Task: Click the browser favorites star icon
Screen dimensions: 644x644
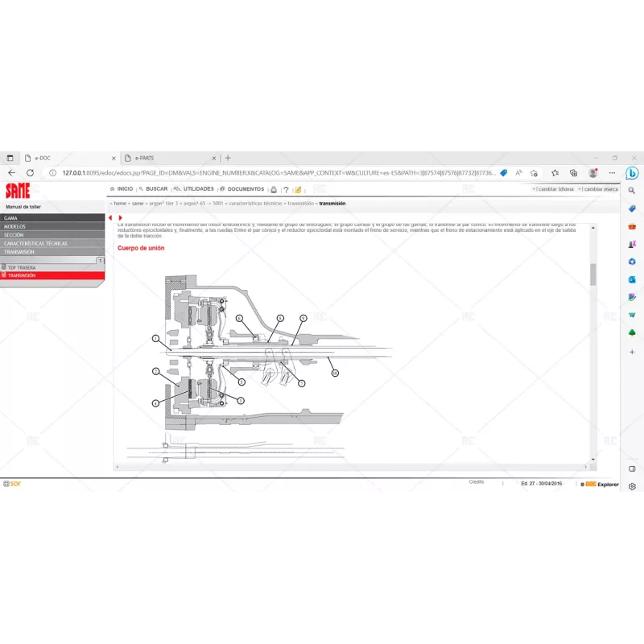Action: tap(553, 172)
